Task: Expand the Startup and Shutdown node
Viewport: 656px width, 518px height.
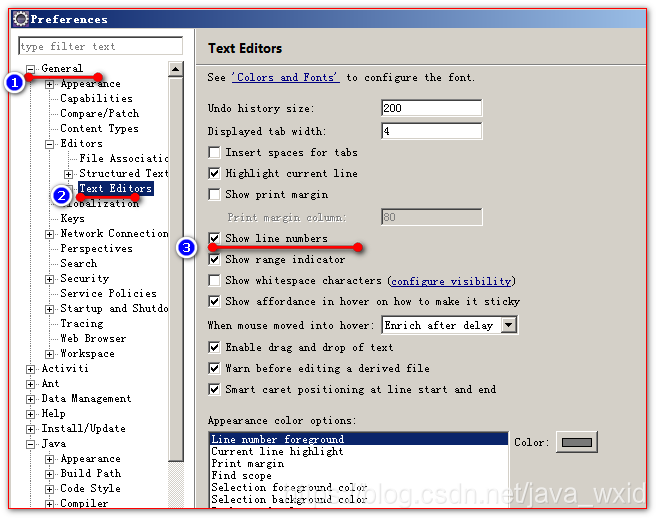Action: point(49,309)
